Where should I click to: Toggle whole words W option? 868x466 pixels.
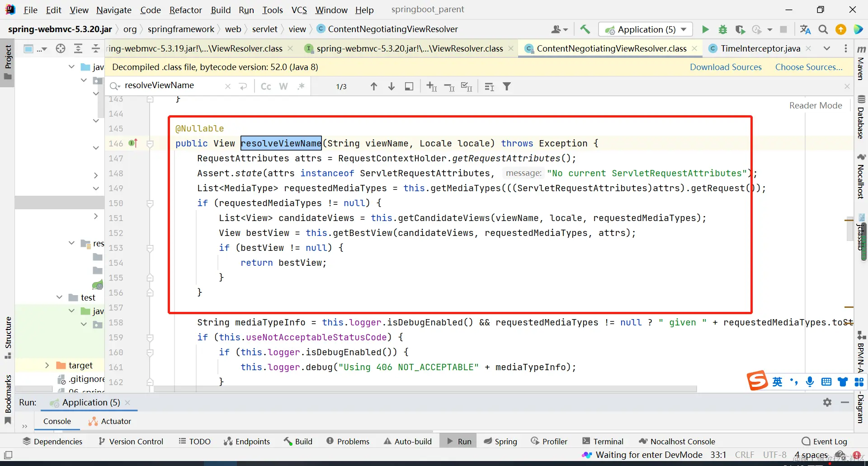point(283,86)
